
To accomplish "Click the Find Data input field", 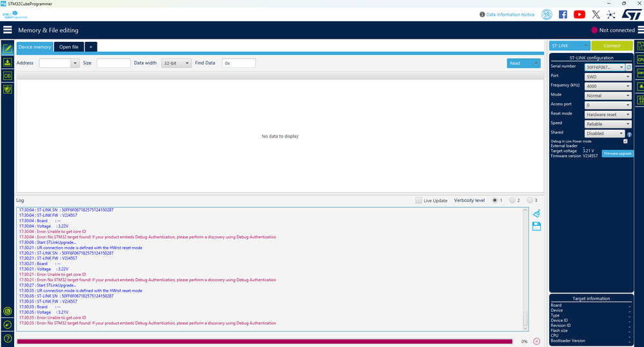I will [x=239, y=63].
